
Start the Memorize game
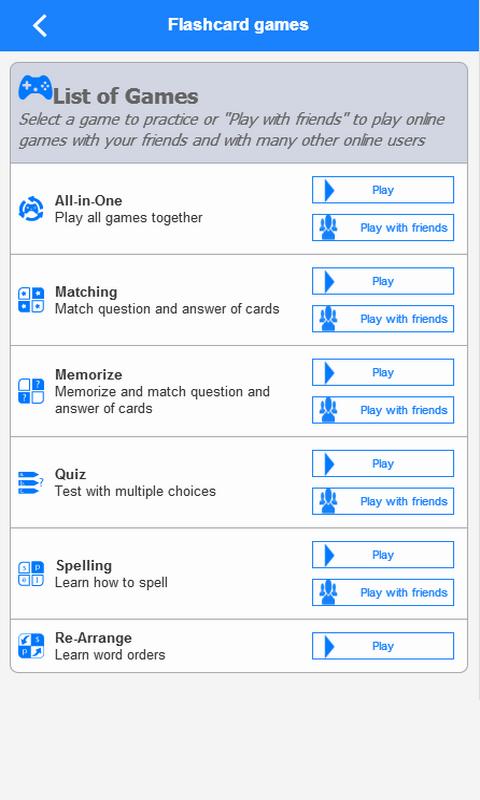[383, 372]
